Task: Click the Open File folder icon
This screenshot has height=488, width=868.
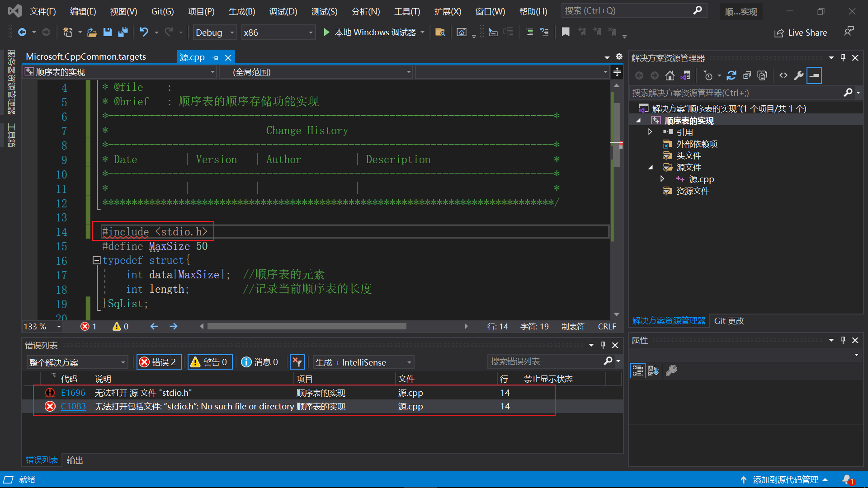Action: tap(92, 32)
